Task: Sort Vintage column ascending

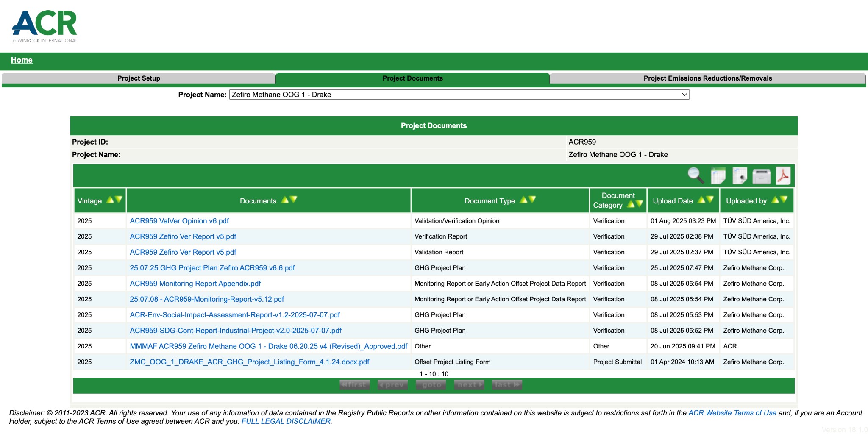Action: click(x=110, y=200)
